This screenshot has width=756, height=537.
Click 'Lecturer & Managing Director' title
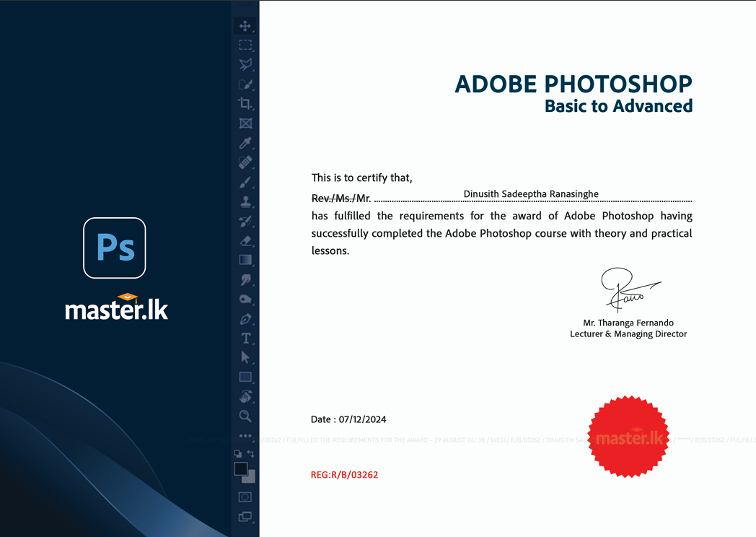628,334
